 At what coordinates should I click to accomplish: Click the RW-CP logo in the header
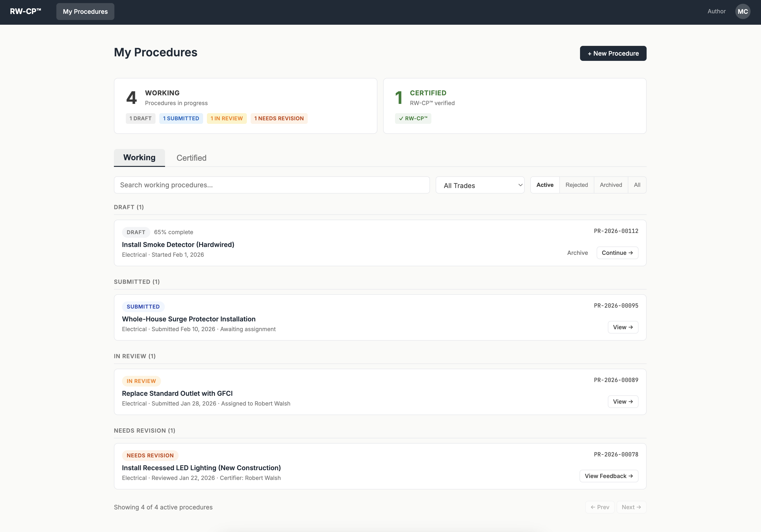25,11
